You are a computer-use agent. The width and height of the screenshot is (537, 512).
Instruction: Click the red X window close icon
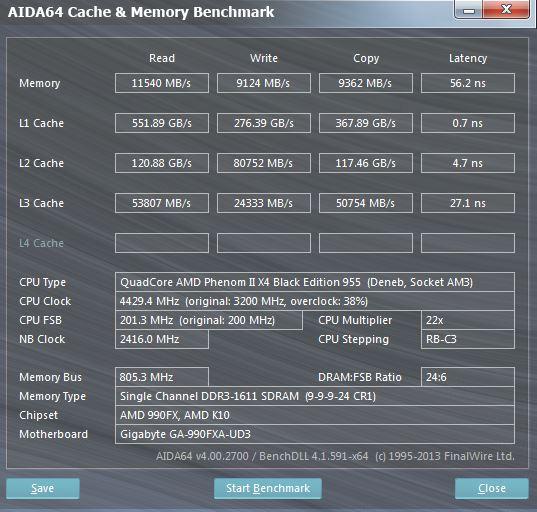(506, 9)
